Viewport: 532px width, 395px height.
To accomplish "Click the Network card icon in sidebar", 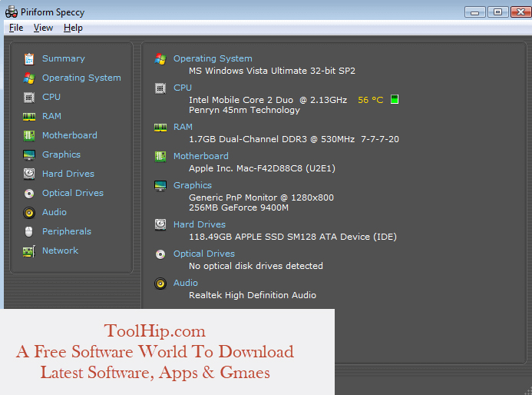I will coord(29,251).
